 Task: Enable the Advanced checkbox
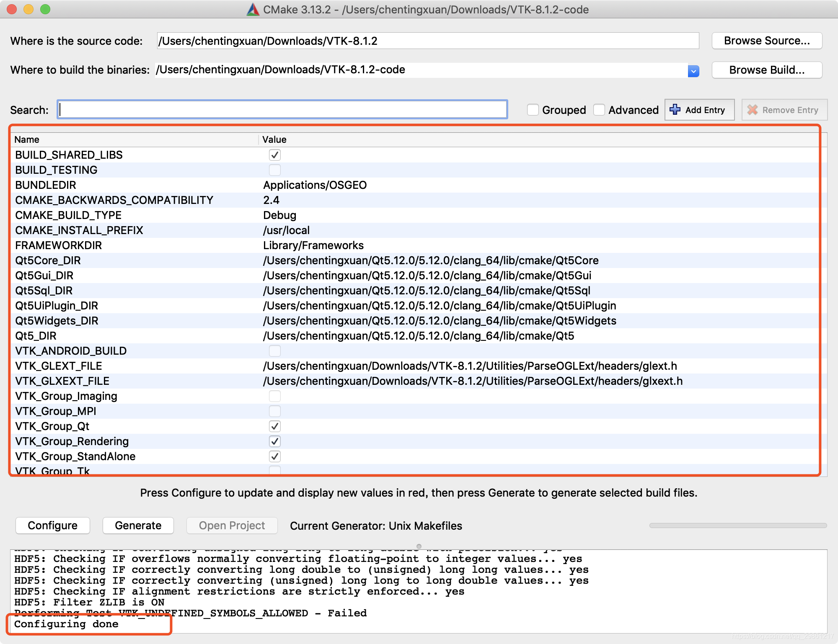coord(599,110)
